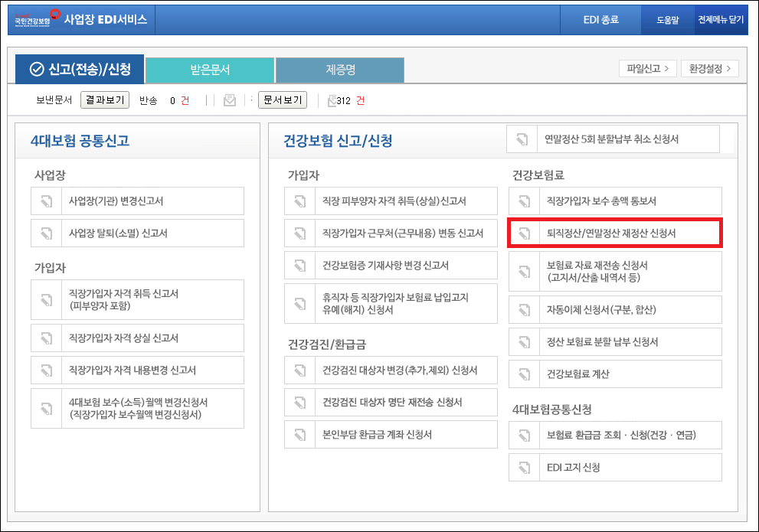Screen dimensions: 759x532
Task: Open 건강검진 대상자 명단 재전송 신청서
Action: (391, 403)
